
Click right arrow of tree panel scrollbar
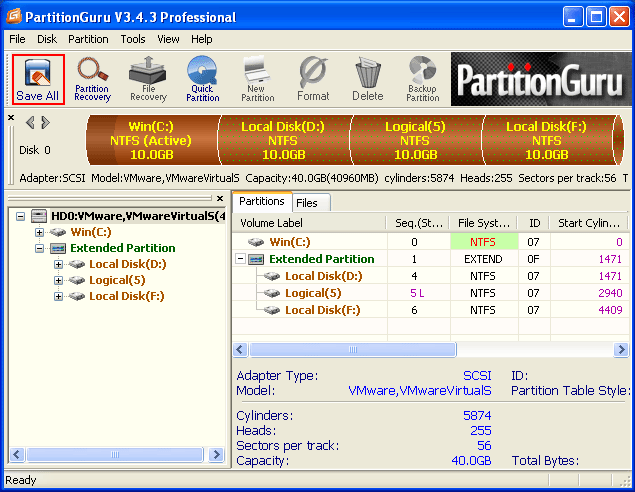point(216,454)
